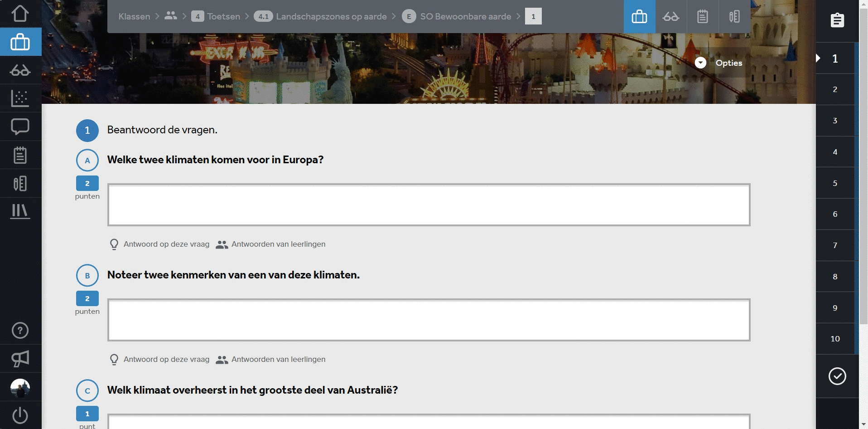
Task: Open clipboard view in top toolbar
Action: tap(703, 16)
